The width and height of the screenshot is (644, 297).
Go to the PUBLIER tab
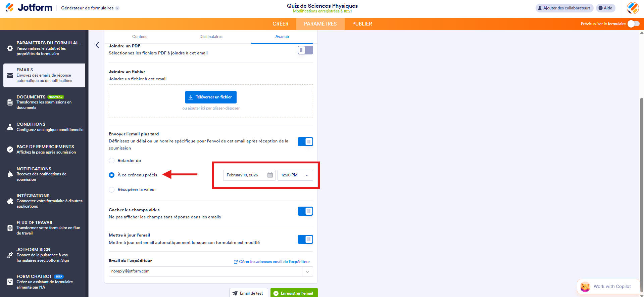362,24
